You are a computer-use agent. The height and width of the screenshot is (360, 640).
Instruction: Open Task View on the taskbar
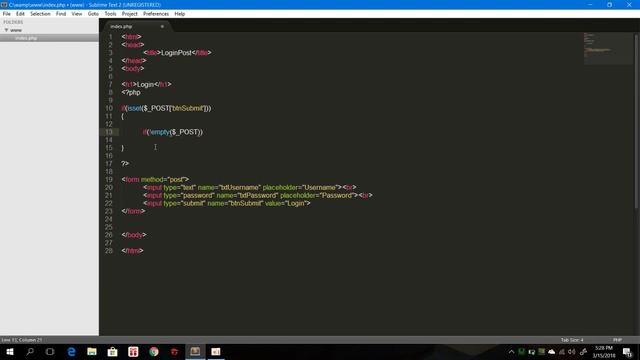50,351
